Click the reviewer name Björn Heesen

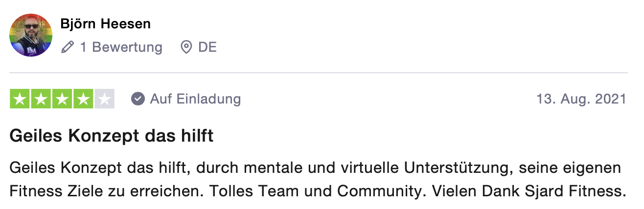click(x=106, y=23)
